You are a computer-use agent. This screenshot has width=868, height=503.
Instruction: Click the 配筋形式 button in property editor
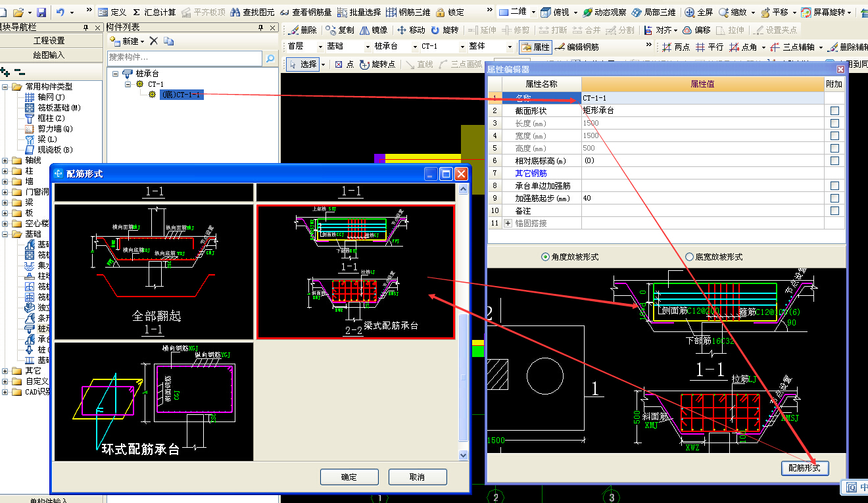pyautogui.click(x=805, y=468)
